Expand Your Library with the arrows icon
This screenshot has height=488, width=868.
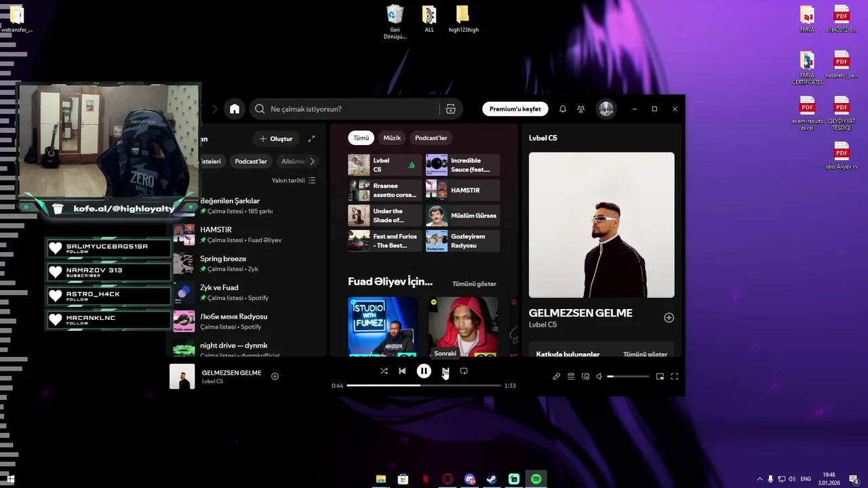tap(311, 139)
